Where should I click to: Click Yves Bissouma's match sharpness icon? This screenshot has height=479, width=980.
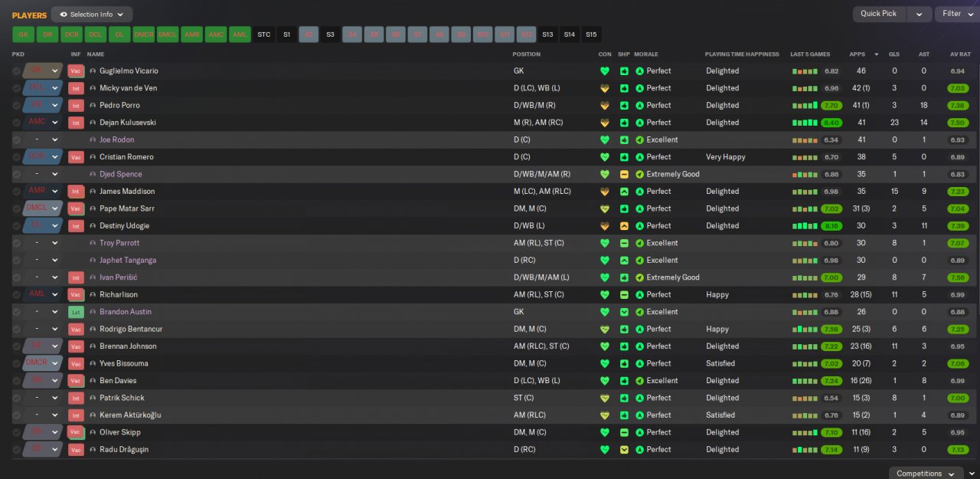click(624, 363)
